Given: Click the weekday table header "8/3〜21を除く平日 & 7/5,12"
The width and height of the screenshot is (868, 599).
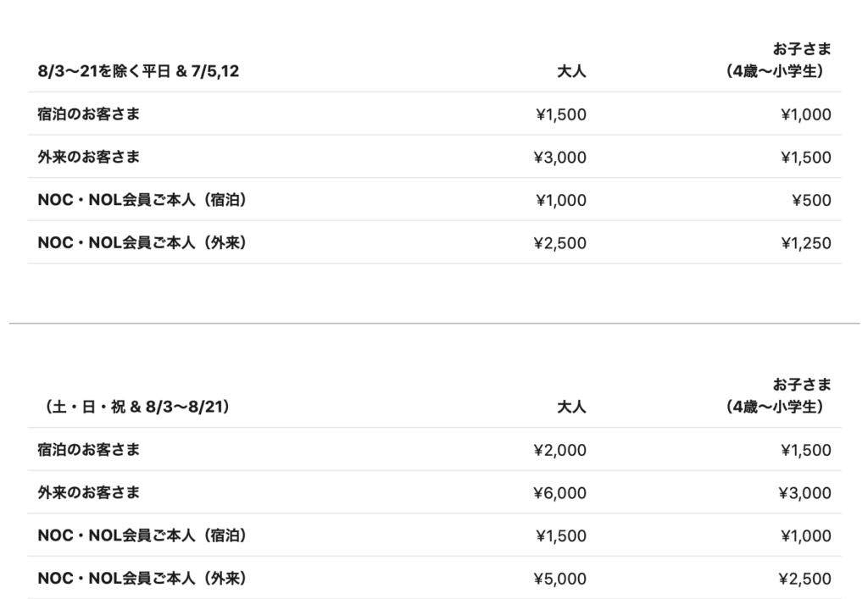Looking at the screenshot, I should pos(138,72).
